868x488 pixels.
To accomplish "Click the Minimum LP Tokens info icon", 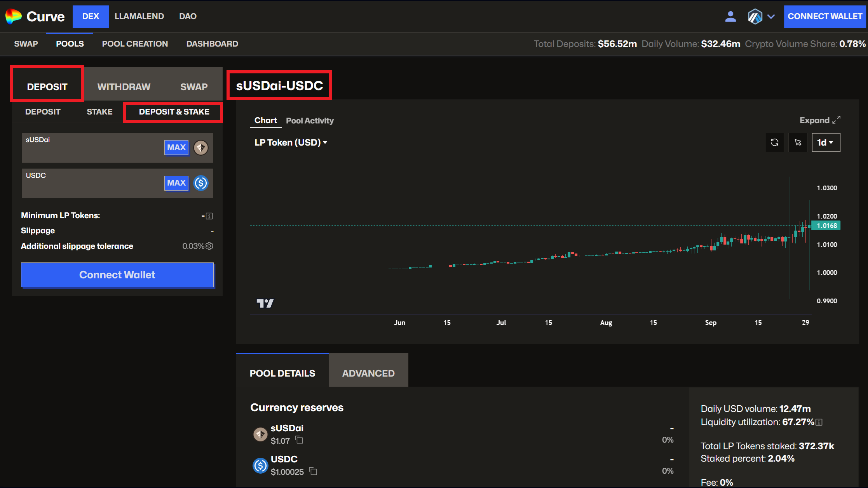I will tap(209, 216).
